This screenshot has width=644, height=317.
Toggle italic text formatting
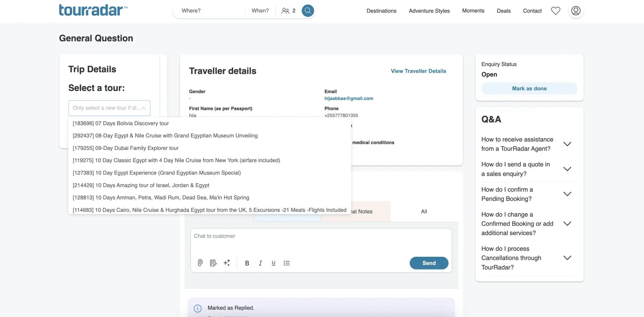coord(260,263)
